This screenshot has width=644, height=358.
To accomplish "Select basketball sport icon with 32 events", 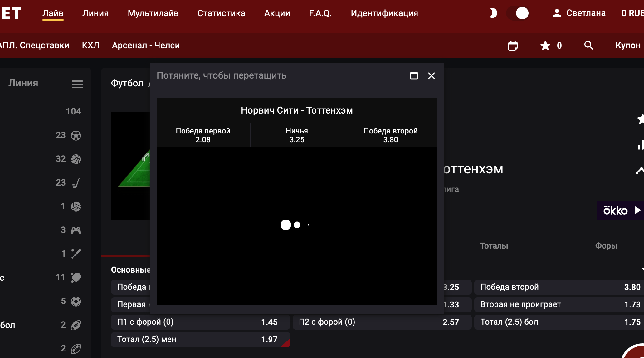I will click(76, 159).
